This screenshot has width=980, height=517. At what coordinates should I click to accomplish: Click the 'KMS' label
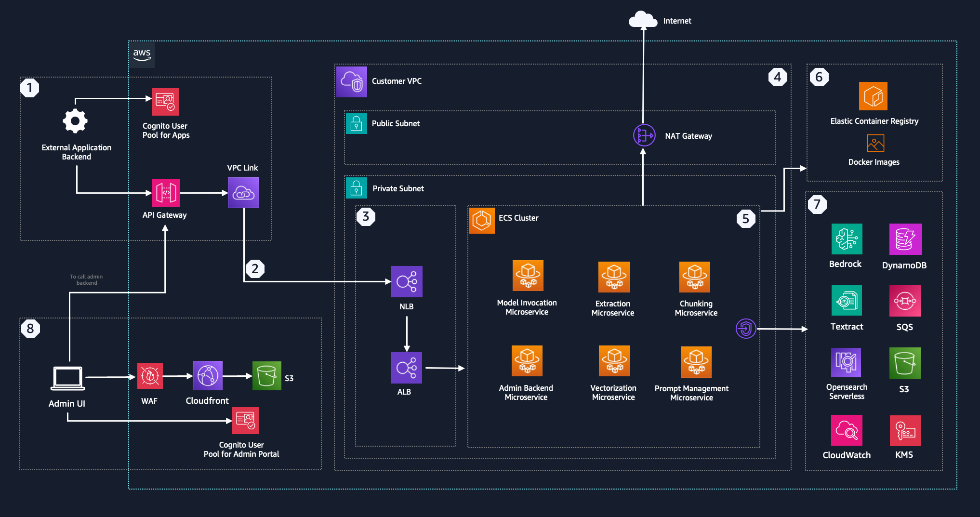click(904, 454)
